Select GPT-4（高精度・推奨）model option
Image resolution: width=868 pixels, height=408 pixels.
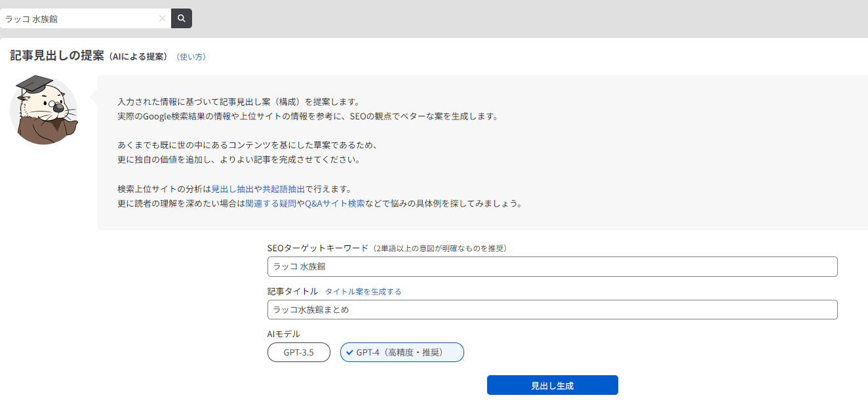click(x=401, y=352)
